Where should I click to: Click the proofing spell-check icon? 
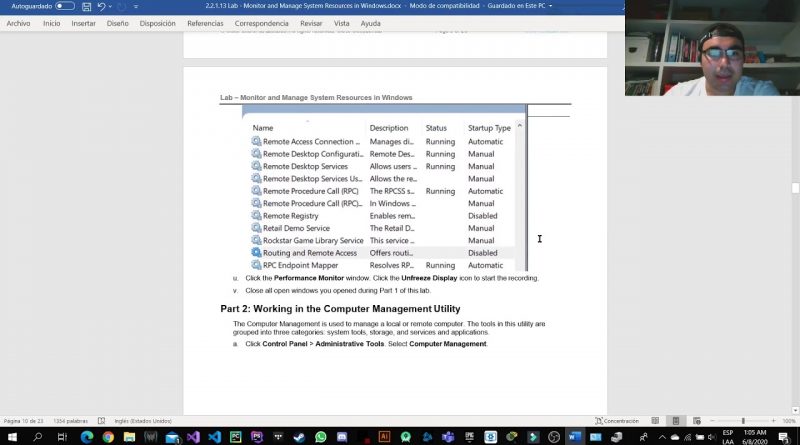click(101, 421)
